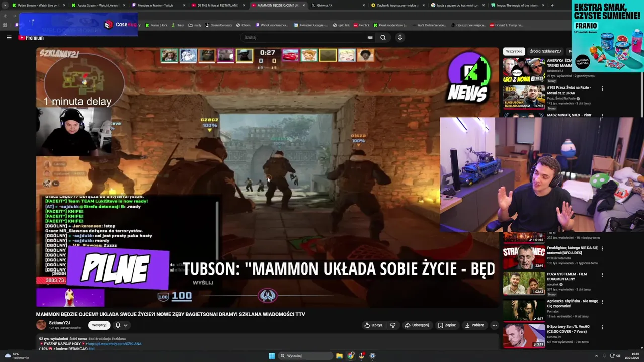
Task: Open the YouTube hamburger guide menu
Action: 9,37
